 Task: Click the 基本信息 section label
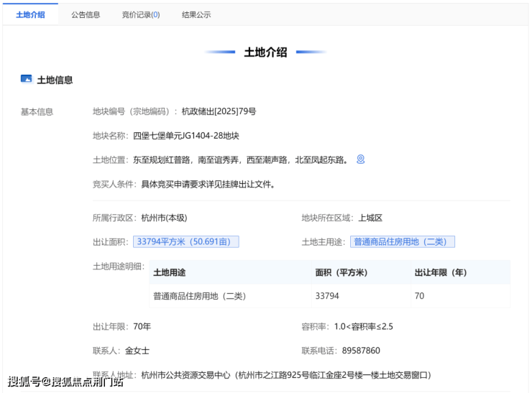click(37, 111)
